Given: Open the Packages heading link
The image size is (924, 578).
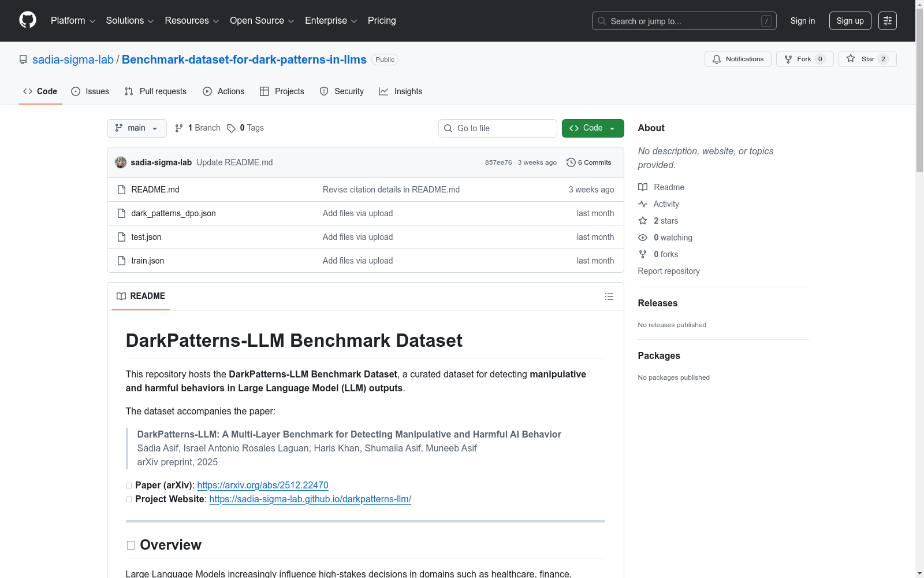Looking at the screenshot, I should coord(659,355).
